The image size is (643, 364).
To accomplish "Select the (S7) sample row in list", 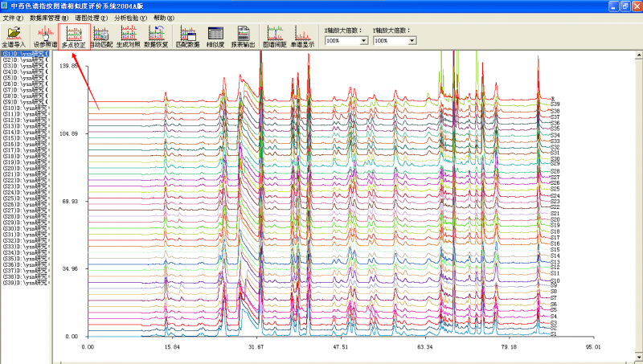I will pyautogui.click(x=25, y=90).
